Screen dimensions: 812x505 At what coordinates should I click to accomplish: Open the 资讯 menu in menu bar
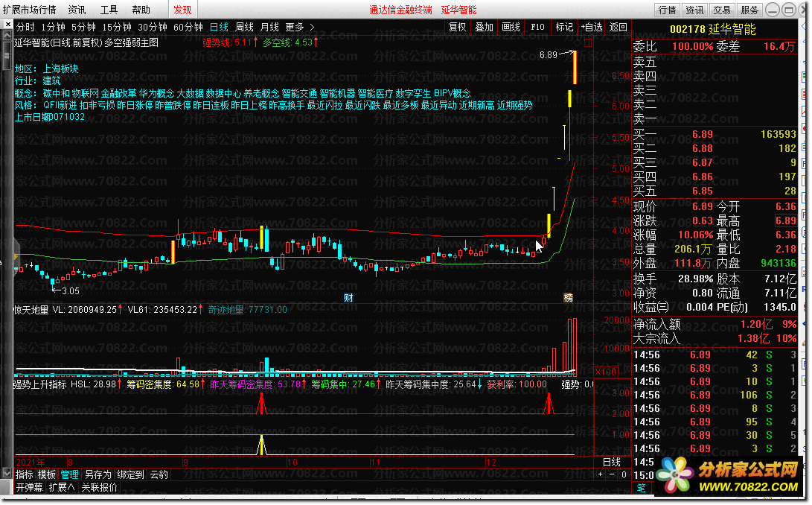(77, 10)
